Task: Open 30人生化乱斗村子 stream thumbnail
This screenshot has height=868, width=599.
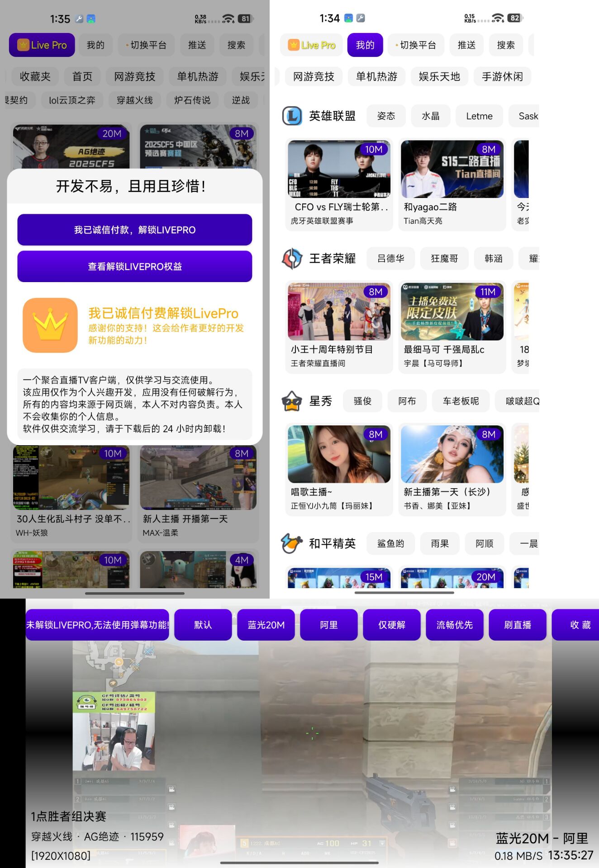Action: click(71, 477)
